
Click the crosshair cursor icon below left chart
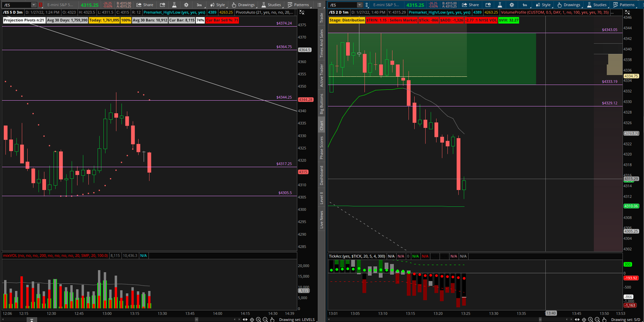point(252,319)
